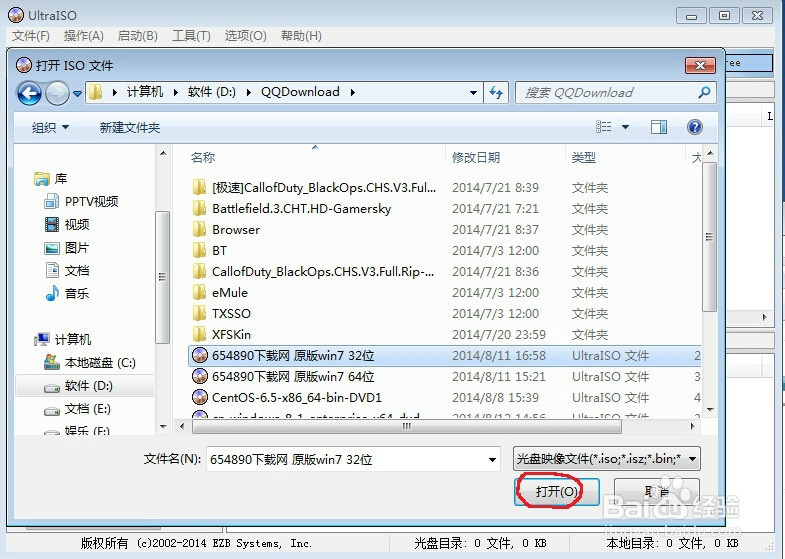Click the search QQDownload field
The width and height of the screenshot is (785, 559).
tap(615, 93)
